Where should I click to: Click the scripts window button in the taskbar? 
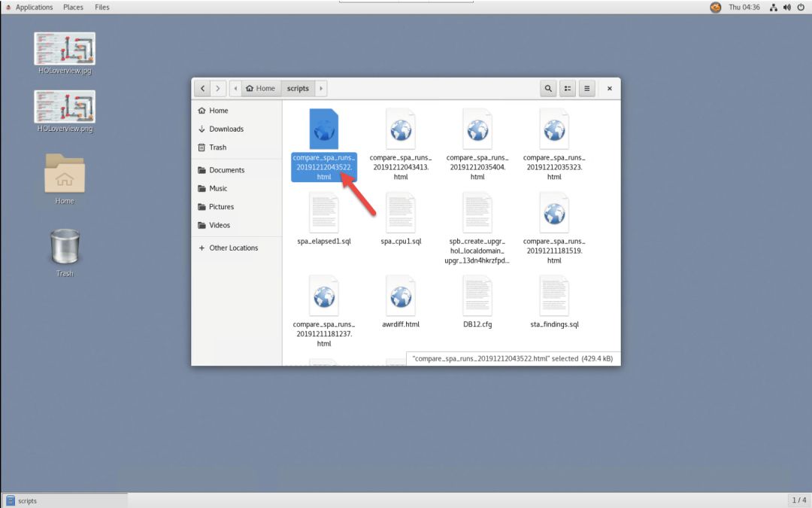(64, 500)
